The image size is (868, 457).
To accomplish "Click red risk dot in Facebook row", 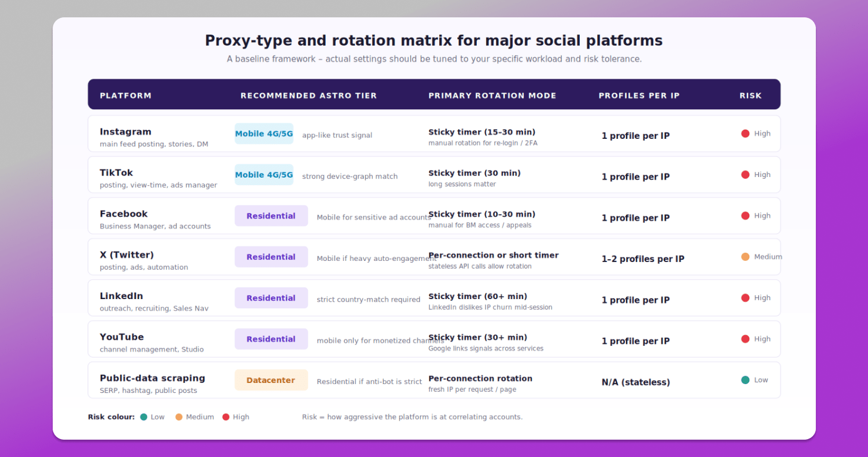I will click(x=745, y=216).
